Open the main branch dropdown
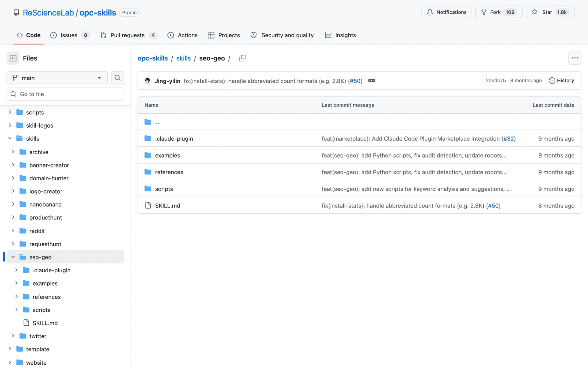Image resolution: width=588 pixels, height=368 pixels. pos(57,78)
